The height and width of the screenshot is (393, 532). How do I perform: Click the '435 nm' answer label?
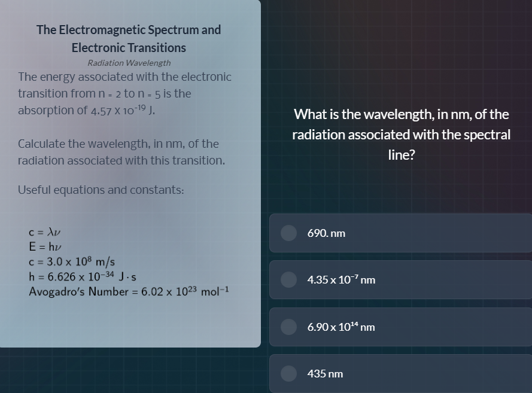(325, 374)
